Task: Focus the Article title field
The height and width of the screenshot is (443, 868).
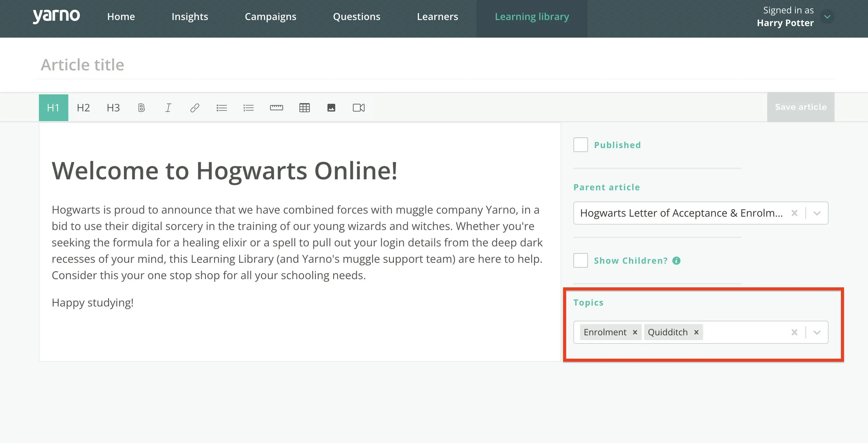Action: click(434, 65)
